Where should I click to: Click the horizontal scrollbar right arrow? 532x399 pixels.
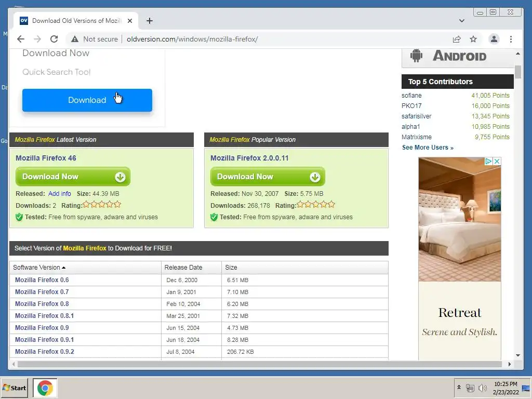point(509,364)
